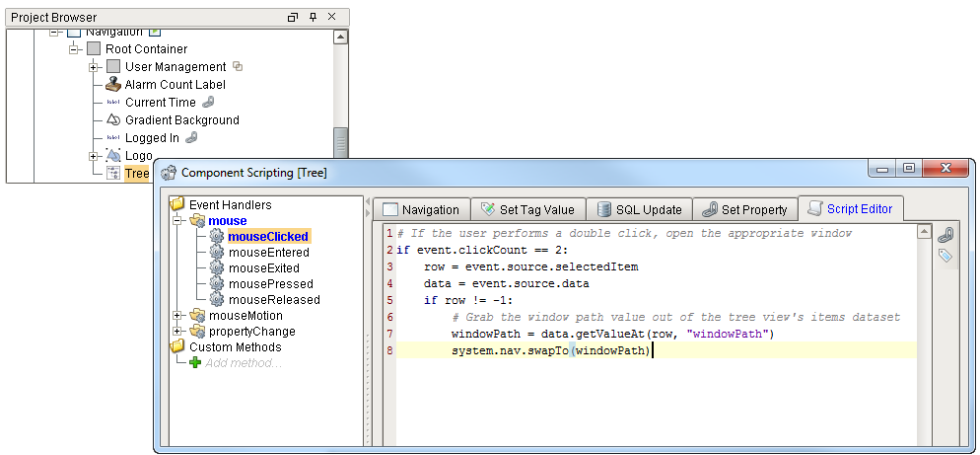The image size is (980, 455).
Task: Select the mouseEntered event handler
Action: coord(268,253)
